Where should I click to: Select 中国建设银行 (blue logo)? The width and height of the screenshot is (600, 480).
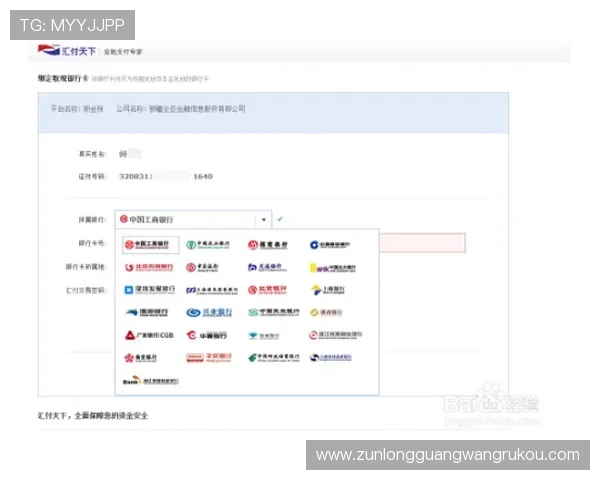[x=330, y=245]
